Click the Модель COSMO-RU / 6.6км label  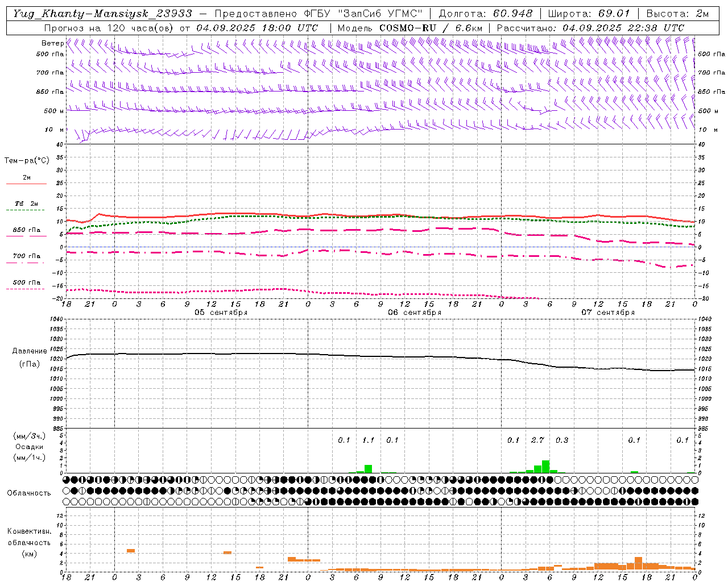tap(410, 28)
